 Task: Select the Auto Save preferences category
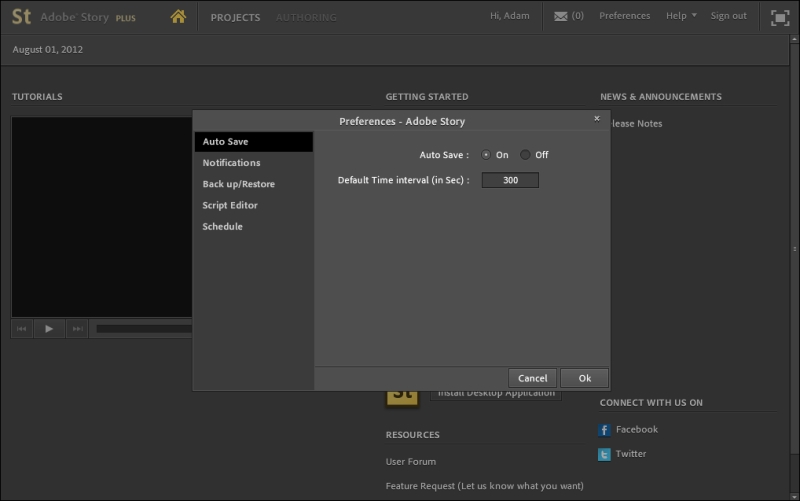(x=254, y=142)
